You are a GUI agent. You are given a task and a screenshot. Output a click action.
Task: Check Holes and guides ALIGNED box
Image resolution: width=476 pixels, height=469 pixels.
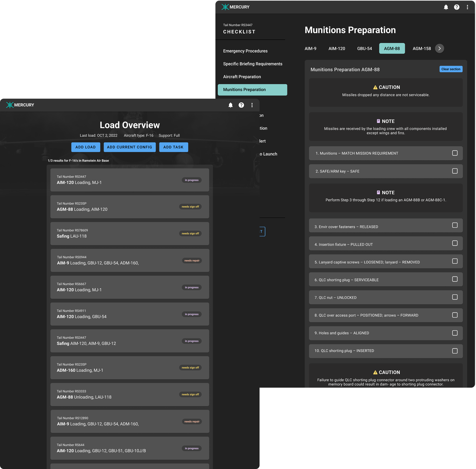pyautogui.click(x=455, y=333)
